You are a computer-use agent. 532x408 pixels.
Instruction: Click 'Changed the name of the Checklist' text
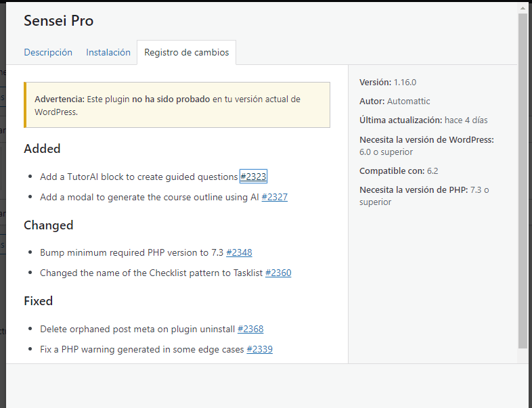[152, 273]
